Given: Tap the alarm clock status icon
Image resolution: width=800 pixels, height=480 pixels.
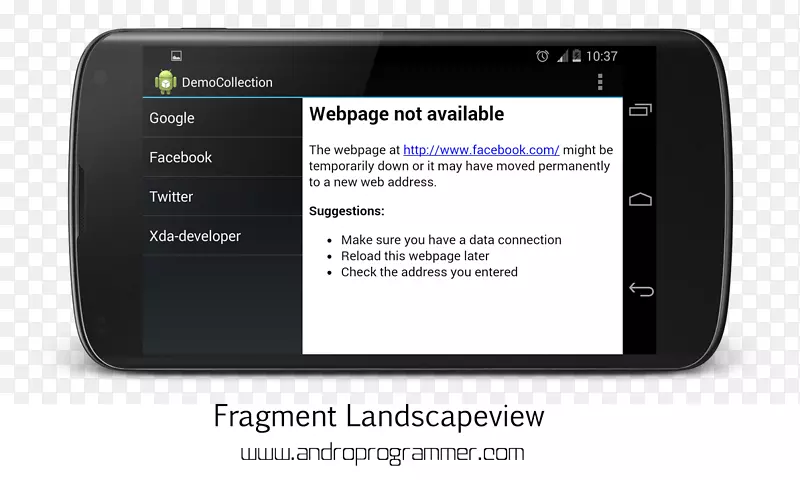Looking at the screenshot, I should tap(542, 56).
